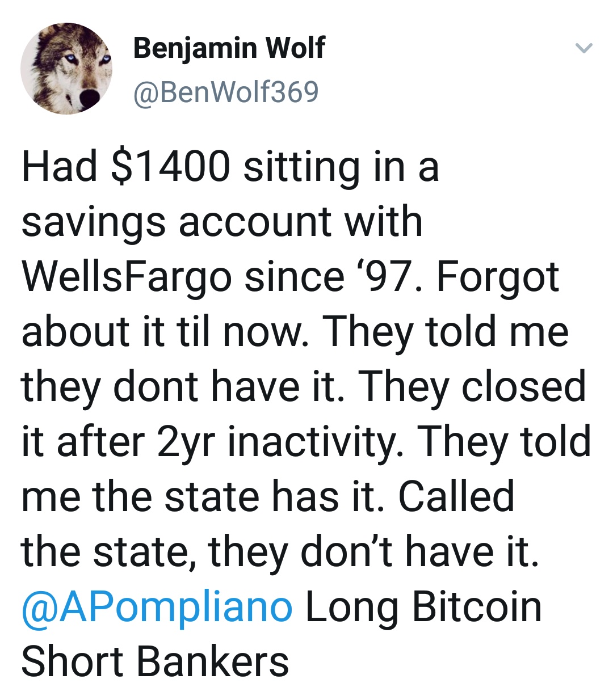
Task: Click the word 'closed' in the tweet
Action: [x=523, y=386]
